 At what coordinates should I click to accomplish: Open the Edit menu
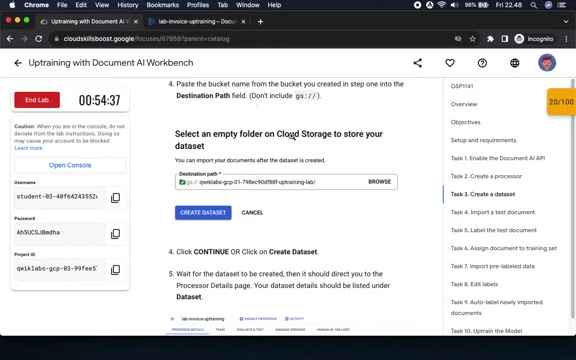pos(81,5)
